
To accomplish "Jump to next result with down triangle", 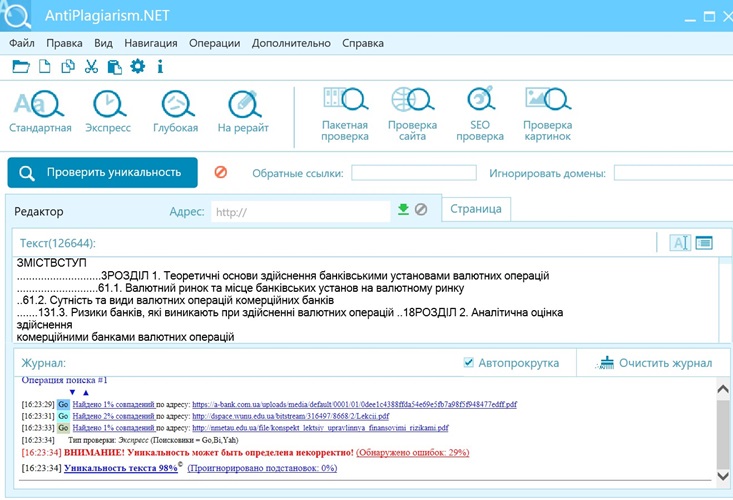I will [72, 392].
